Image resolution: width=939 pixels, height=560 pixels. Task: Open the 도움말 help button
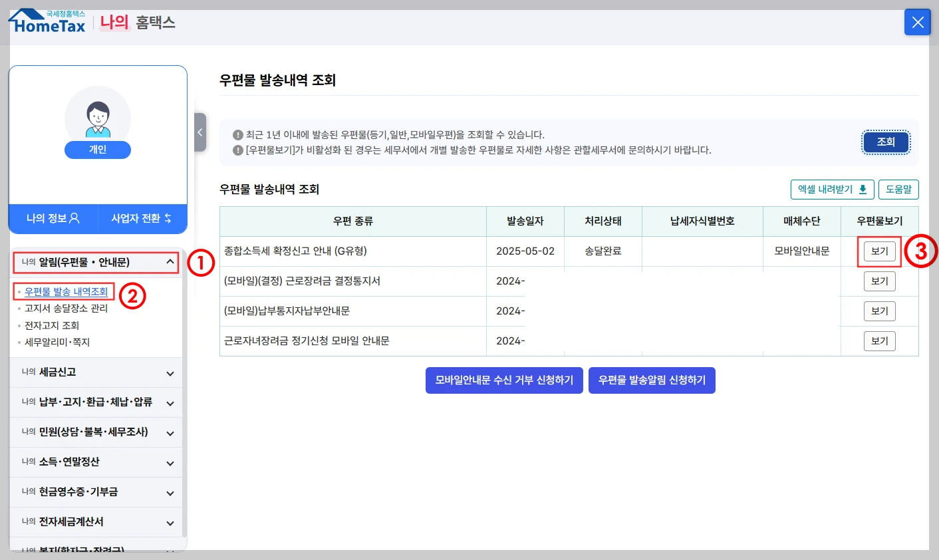click(x=898, y=189)
